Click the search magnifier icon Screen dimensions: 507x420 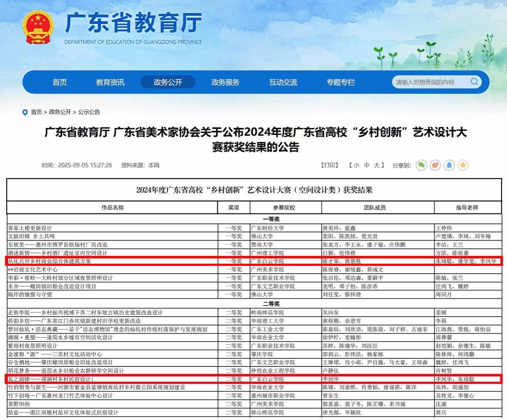(x=474, y=82)
